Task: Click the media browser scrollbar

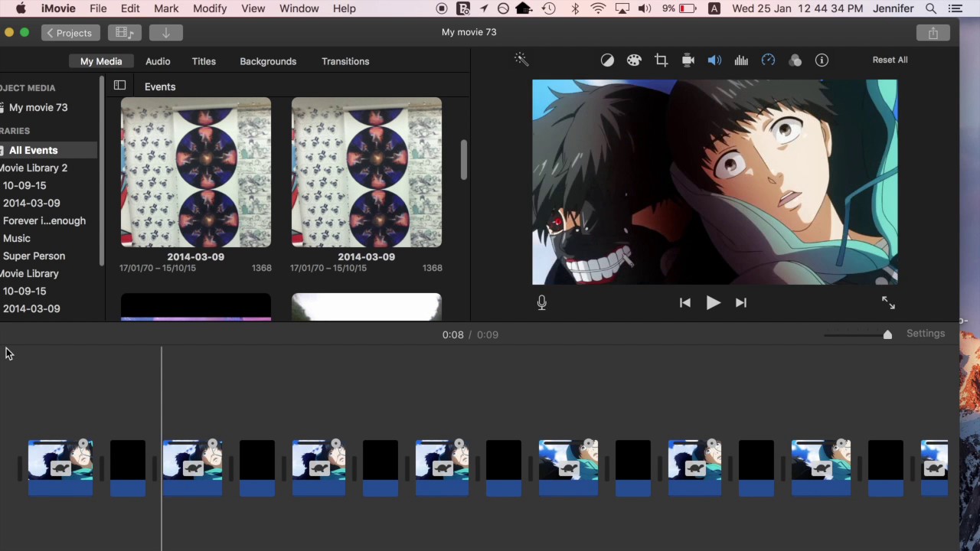Action: tap(463, 160)
